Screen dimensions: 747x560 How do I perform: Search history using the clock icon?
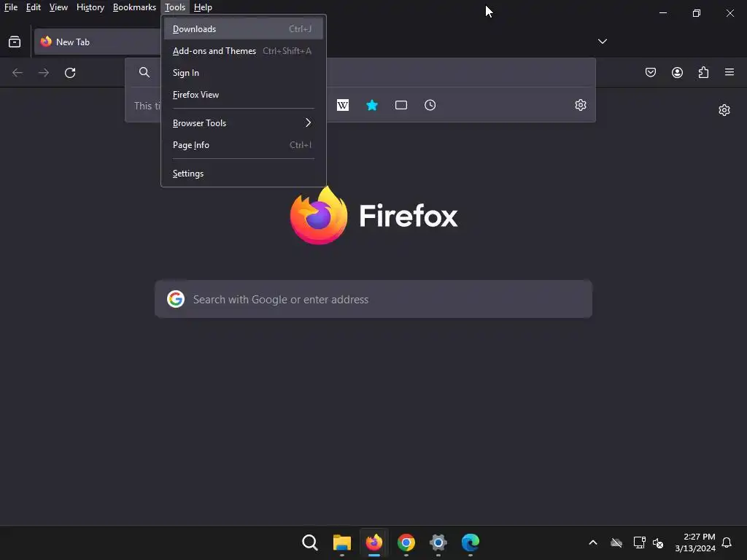[430, 105]
